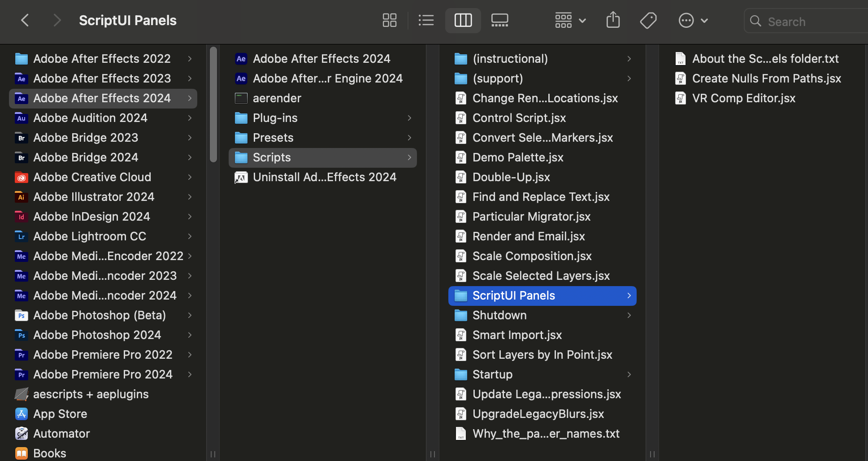
Task: Switch to icon view
Action: click(389, 20)
